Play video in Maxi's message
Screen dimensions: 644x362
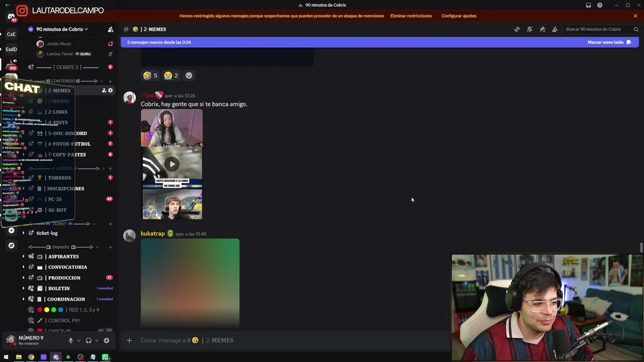(x=172, y=164)
